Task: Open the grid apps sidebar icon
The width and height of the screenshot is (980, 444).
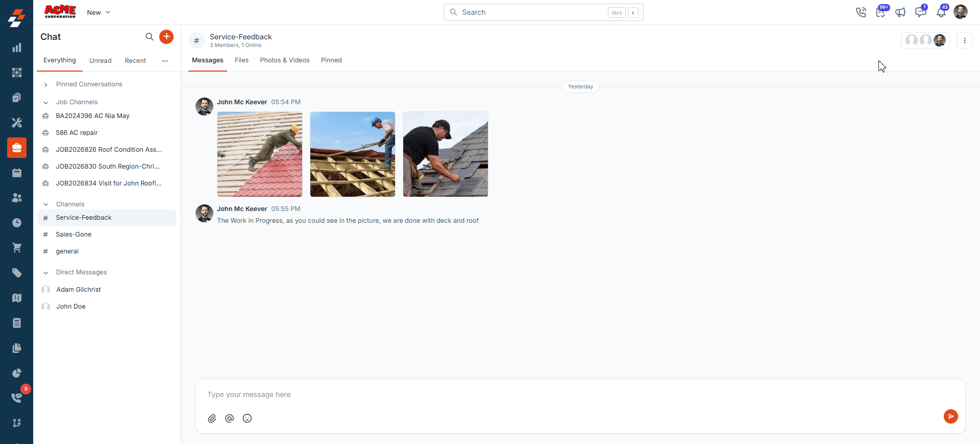Action: coord(17,73)
